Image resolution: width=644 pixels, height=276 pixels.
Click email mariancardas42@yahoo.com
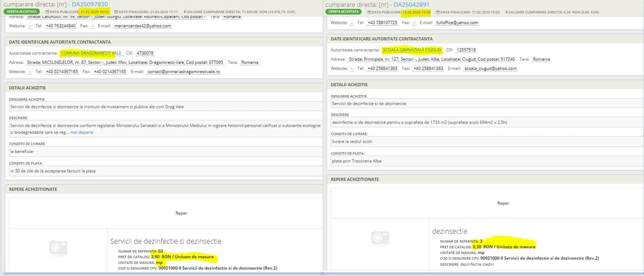click(x=142, y=26)
